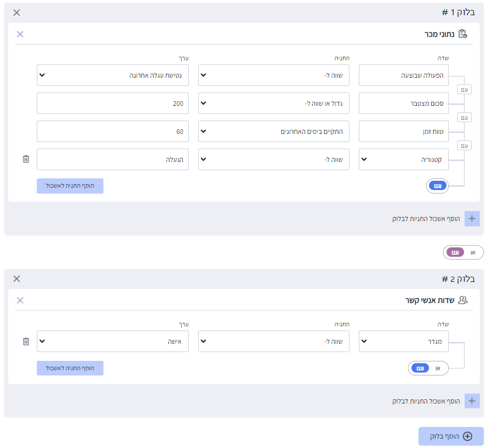Toggle the וגם switch in block 1 cluster
This screenshot has width=488, height=448.
coord(437,186)
